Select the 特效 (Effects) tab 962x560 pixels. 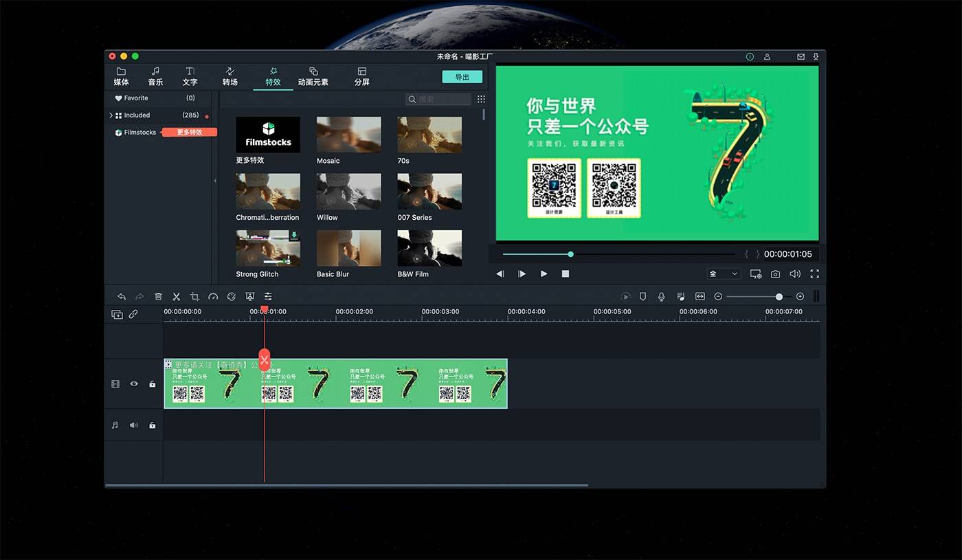(x=273, y=76)
